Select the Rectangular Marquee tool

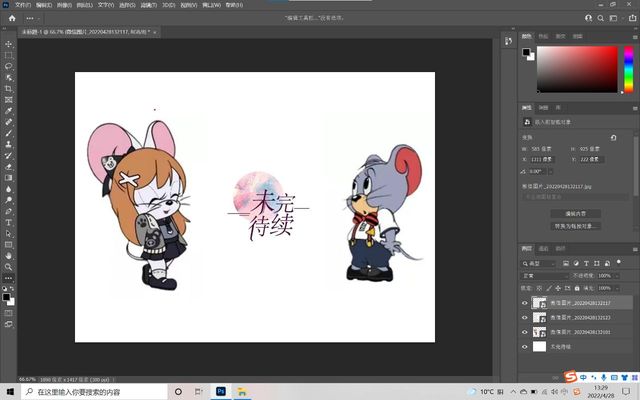9,55
